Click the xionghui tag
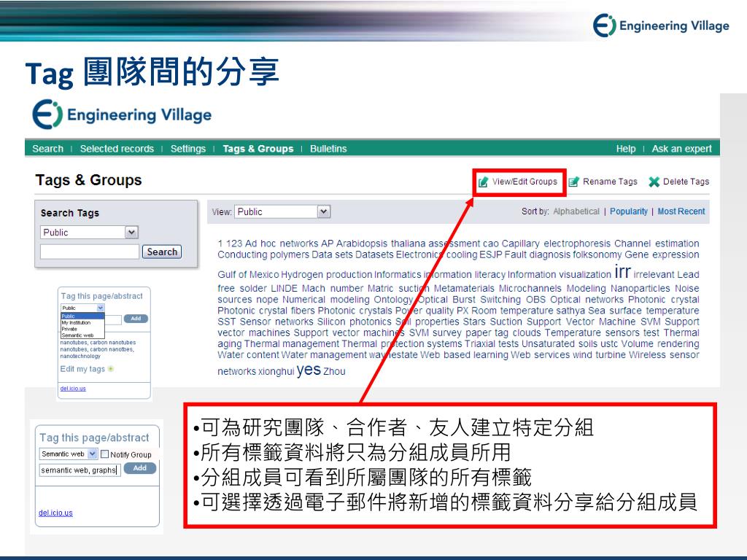The image size is (747, 560). [x=276, y=371]
